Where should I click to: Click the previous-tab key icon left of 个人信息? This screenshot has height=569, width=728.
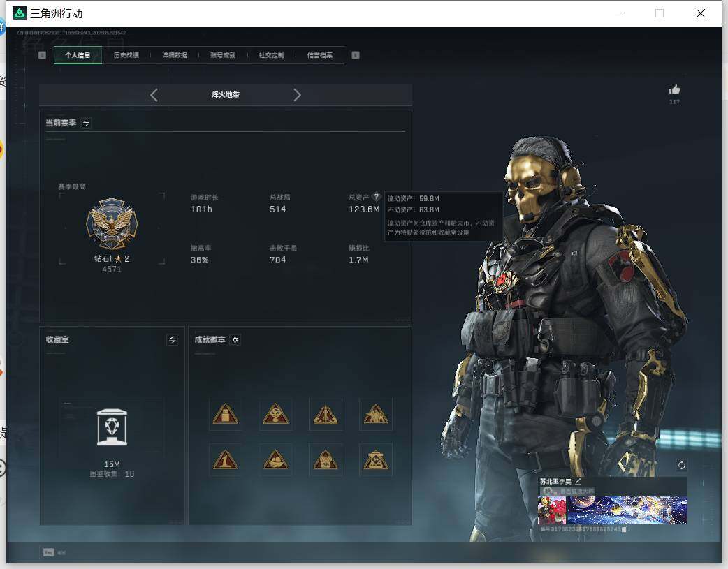tap(42, 55)
